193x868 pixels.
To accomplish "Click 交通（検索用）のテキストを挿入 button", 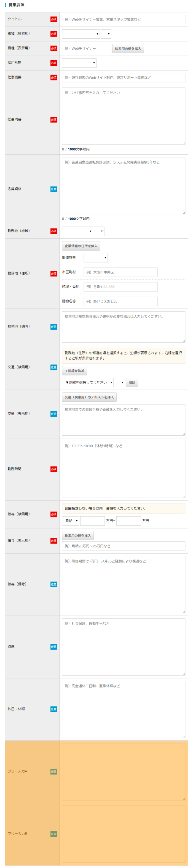I will (x=89, y=398).
